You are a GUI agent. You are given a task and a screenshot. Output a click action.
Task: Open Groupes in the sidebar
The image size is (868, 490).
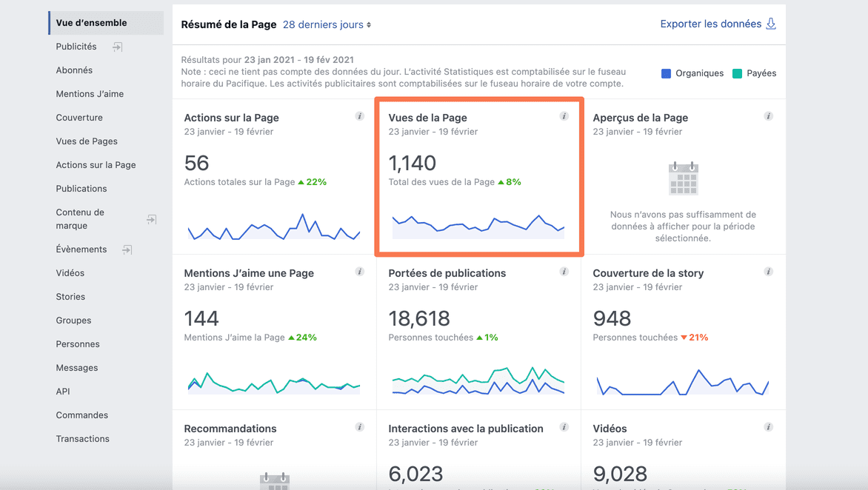(x=73, y=320)
